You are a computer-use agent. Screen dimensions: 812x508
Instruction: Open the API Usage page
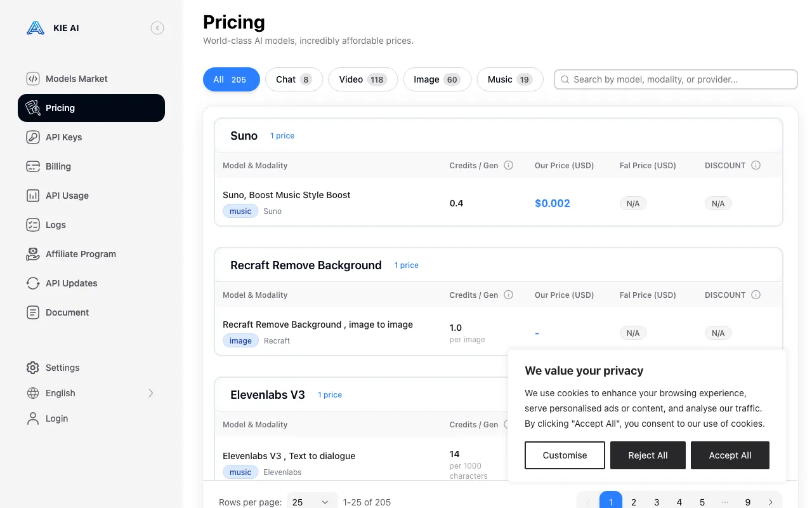pos(91,196)
